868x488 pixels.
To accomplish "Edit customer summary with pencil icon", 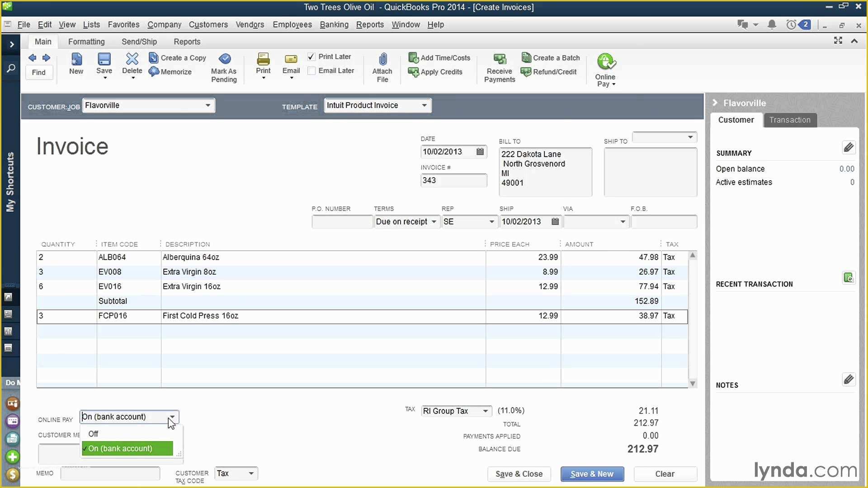I will point(849,147).
